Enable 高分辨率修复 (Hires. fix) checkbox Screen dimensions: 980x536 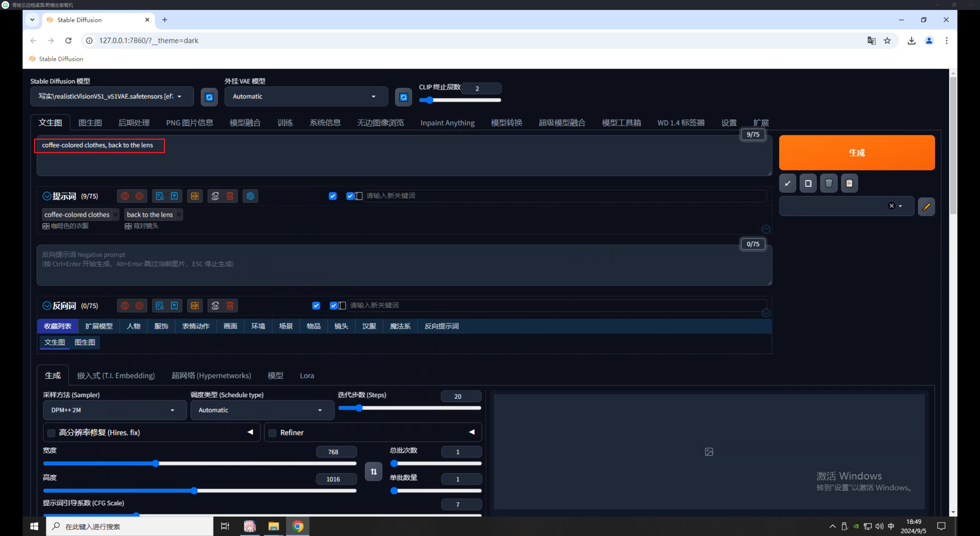point(51,433)
